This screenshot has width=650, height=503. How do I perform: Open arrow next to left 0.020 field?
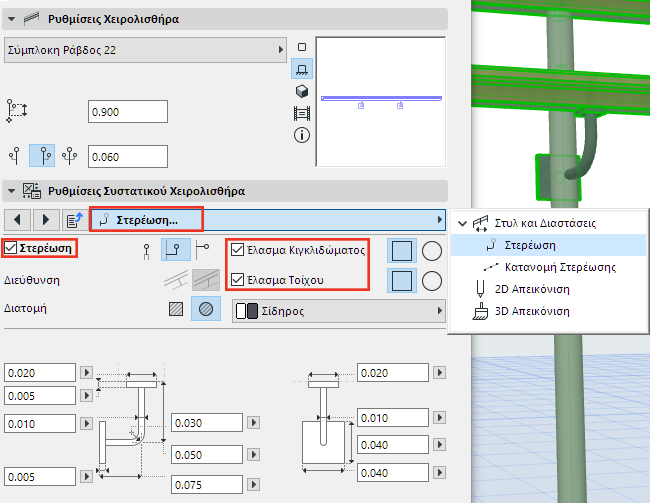87,372
